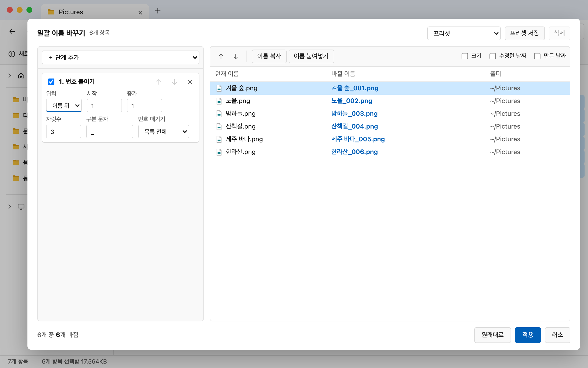Viewport: 588px width, 368px height.
Task: Click 이름 복사 button
Action: point(269,56)
